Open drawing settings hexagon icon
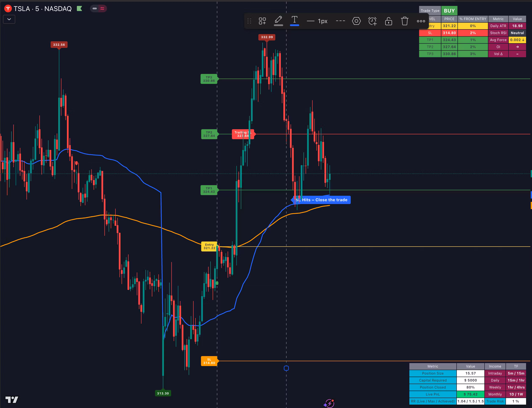 click(x=356, y=21)
